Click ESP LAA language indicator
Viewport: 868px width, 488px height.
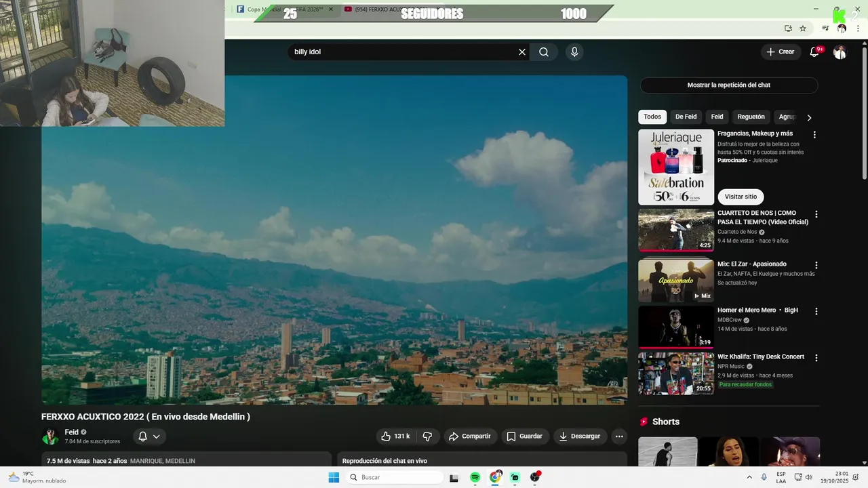(x=781, y=477)
